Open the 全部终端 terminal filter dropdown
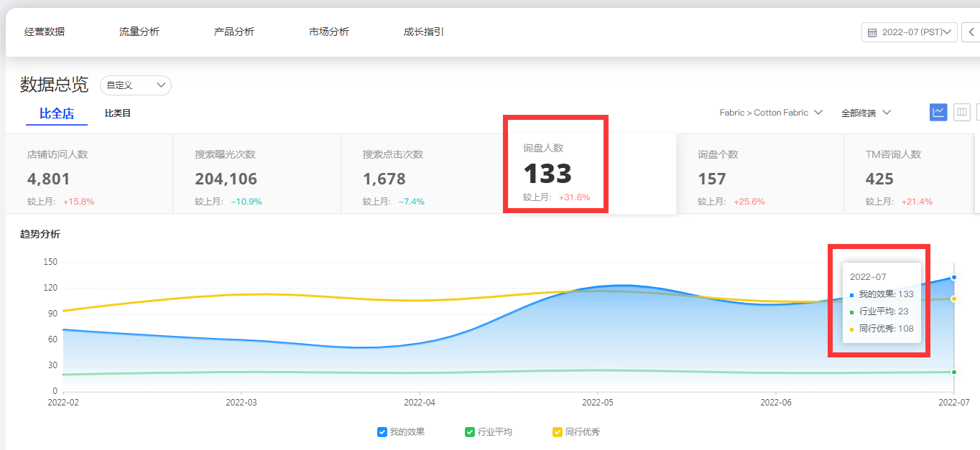This screenshot has width=980, height=450. pyautogui.click(x=864, y=112)
